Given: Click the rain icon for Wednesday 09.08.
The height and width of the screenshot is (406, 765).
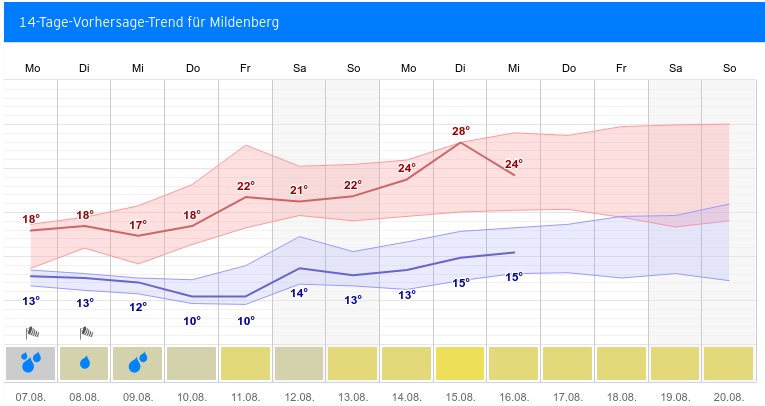Looking at the screenshot, I should [x=138, y=363].
